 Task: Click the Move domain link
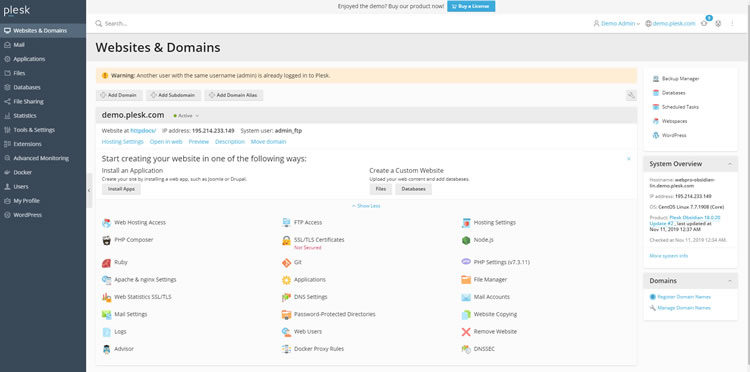point(268,142)
